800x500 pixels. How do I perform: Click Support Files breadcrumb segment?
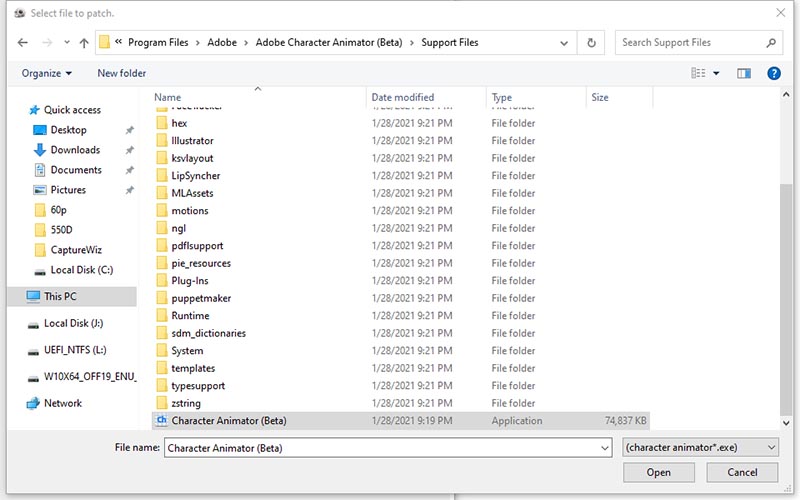(450, 43)
